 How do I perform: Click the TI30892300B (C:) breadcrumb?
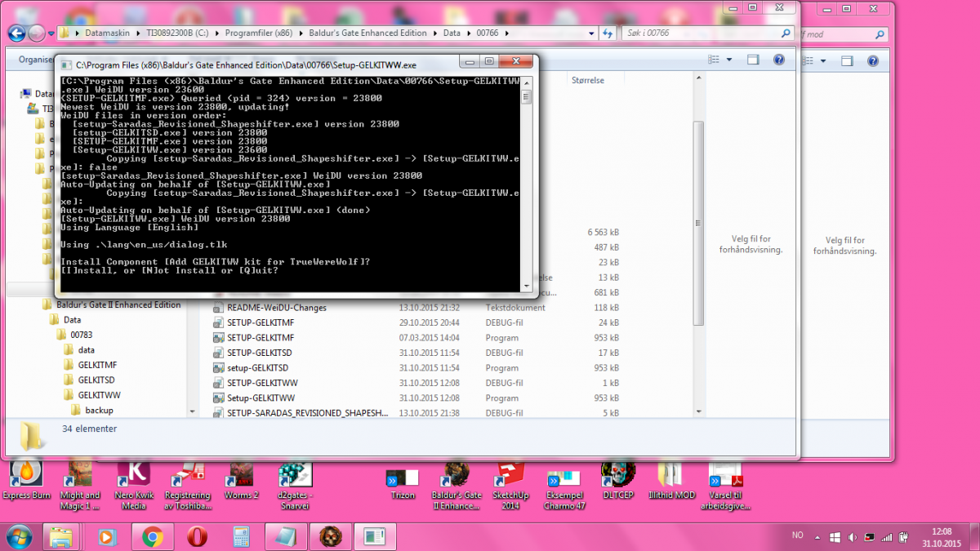176,33
